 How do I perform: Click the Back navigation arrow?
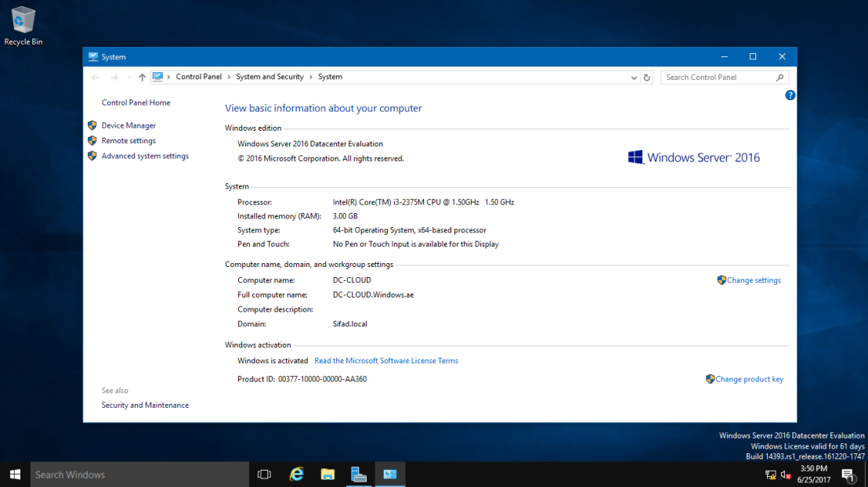point(96,78)
